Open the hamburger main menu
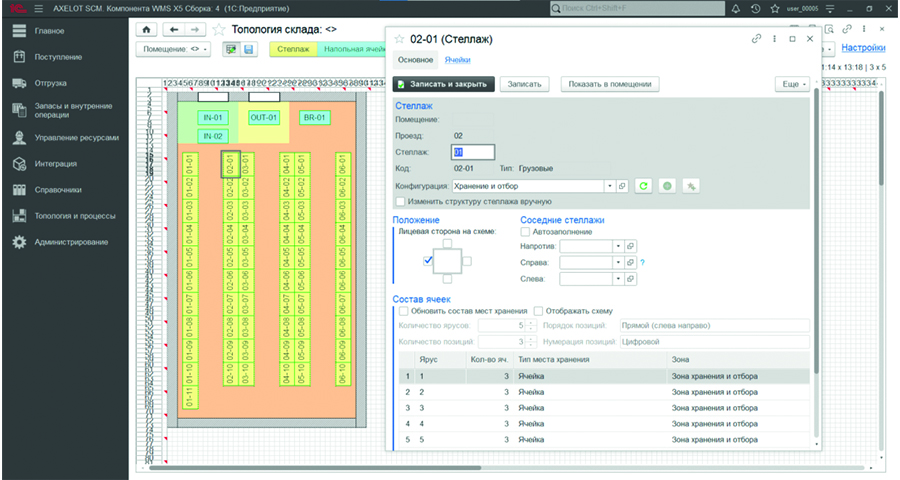 click(x=38, y=9)
